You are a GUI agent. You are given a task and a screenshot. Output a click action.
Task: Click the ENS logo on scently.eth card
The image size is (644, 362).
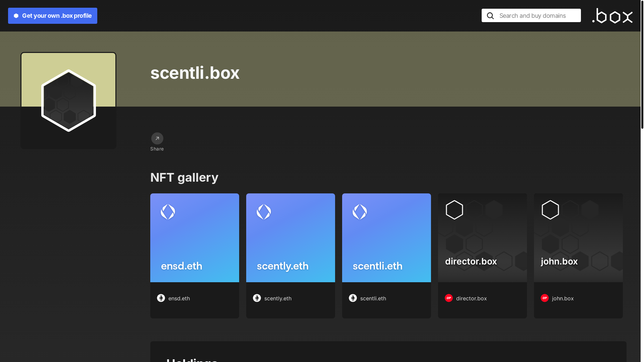tap(264, 212)
